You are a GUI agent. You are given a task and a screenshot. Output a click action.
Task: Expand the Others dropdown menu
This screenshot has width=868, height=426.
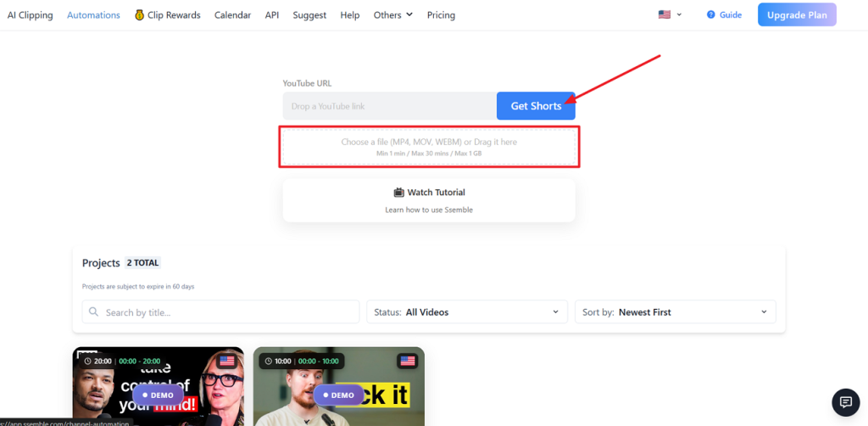click(393, 15)
